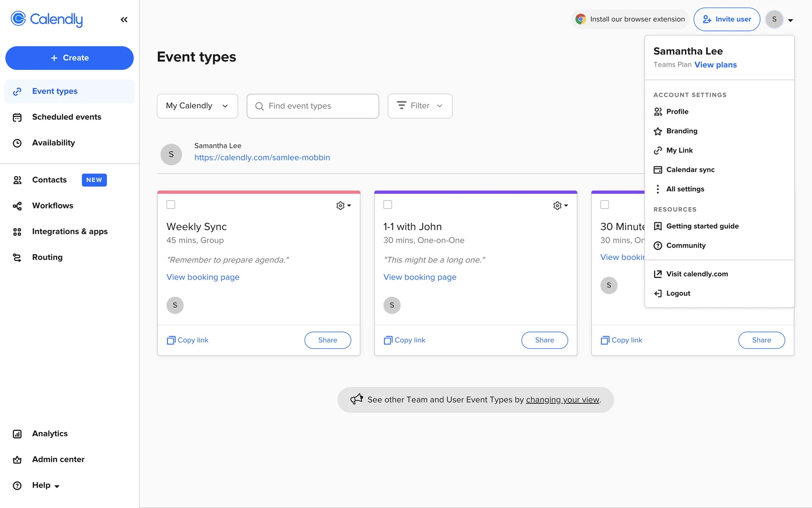Viewport: 812px width, 508px height.
Task: Open the changing your view link
Action: (562, 400)
